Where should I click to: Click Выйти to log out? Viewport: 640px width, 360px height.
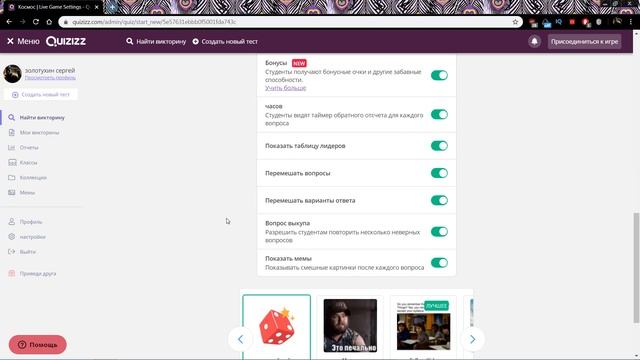(x=28, y=252)
